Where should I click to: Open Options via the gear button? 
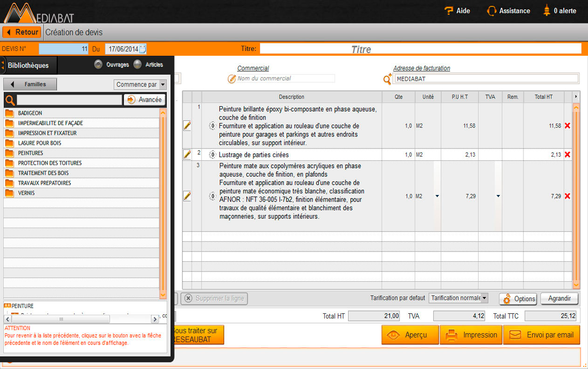coord(518,299)
